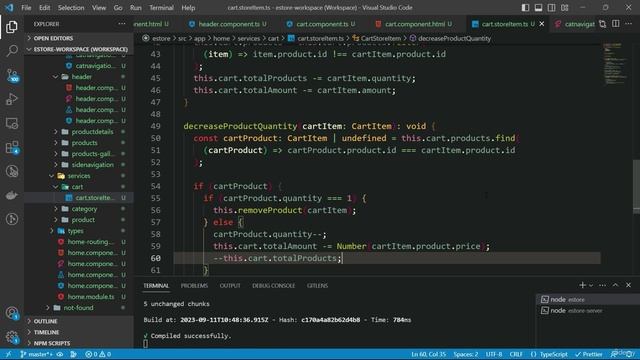Switch to DEBUG CONSOLE panel tab
Image resolution: width=640 pixels, height=360 pixels.
(x=273, y=286)
